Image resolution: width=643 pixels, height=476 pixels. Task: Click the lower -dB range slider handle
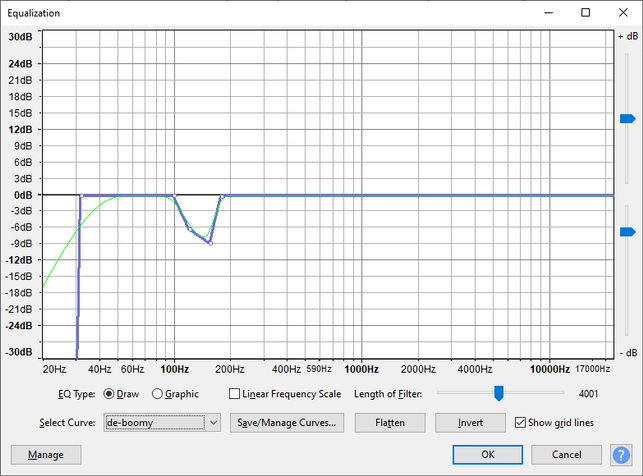pyautogui.click(x=627, y=232)
